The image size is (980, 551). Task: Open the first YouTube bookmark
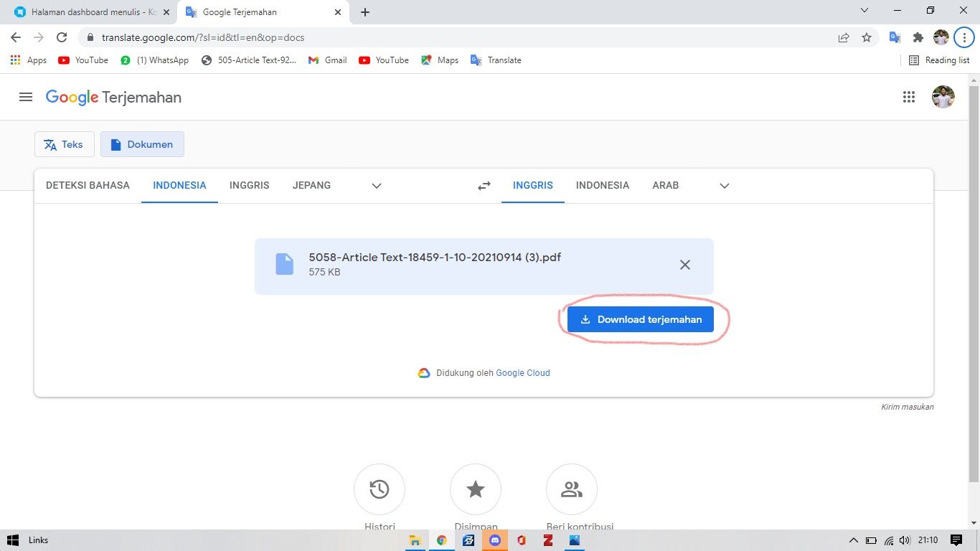(x=83, y=60)
